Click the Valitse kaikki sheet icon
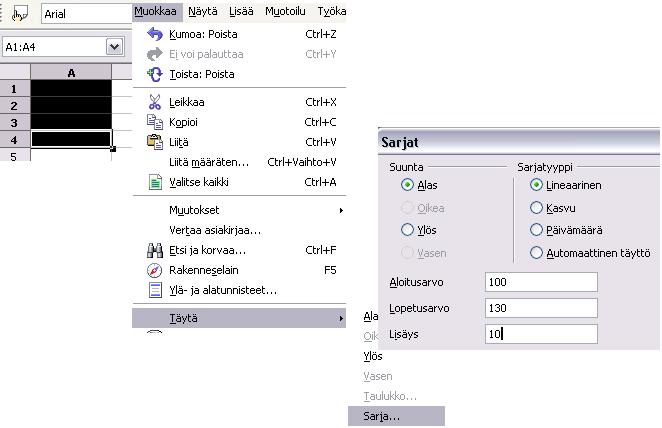The width and height of the screenshot is (662, 428). (155, 182)
